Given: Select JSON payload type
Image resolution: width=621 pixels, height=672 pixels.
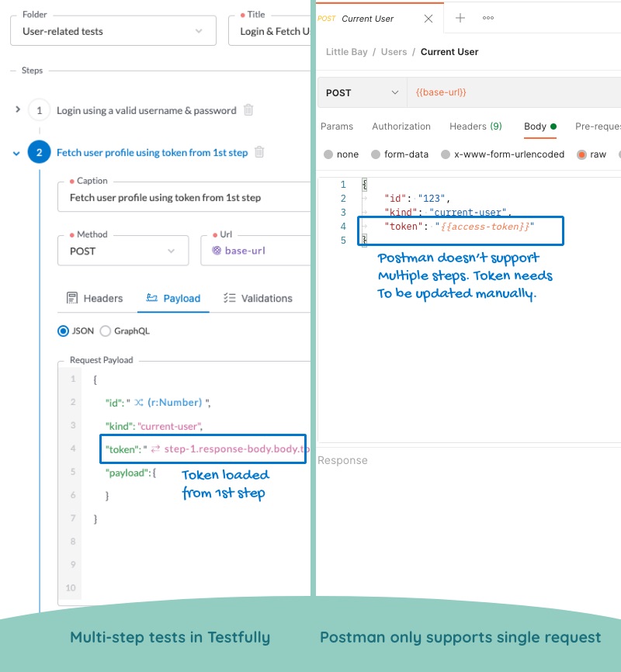Looking at the screenshot, I should pos(63,331).
